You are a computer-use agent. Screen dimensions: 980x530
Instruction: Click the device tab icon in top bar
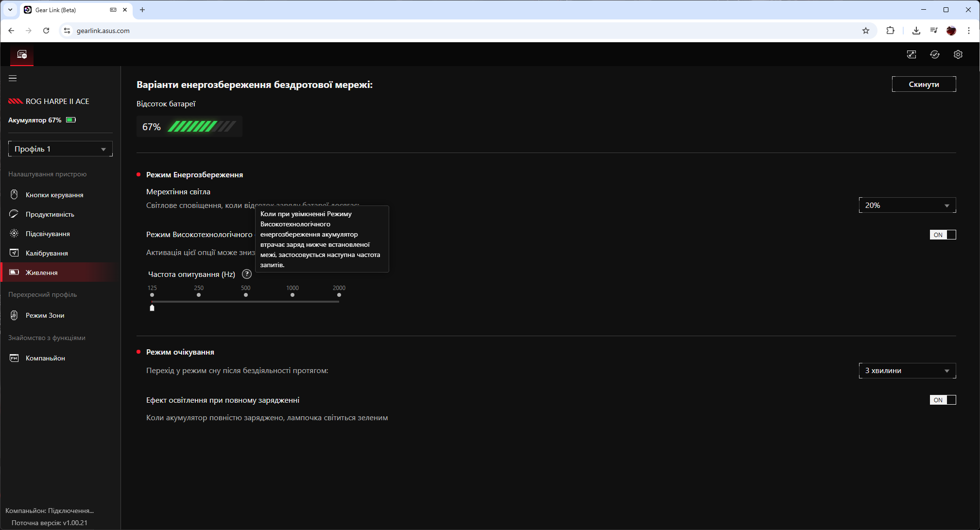[x=22, y=54]
